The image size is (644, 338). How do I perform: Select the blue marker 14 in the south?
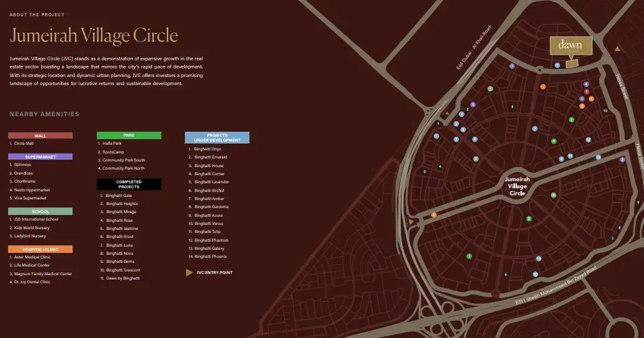539,258
